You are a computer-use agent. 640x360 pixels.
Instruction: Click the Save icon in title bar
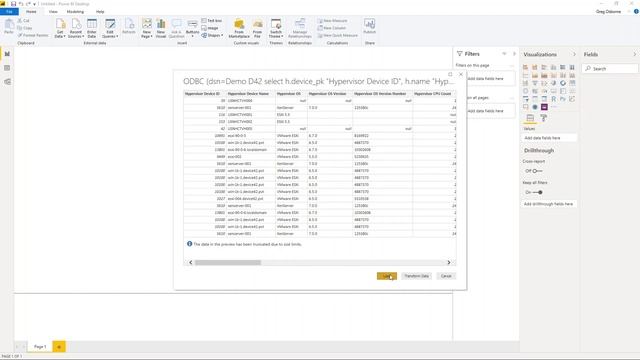point(13,4)
